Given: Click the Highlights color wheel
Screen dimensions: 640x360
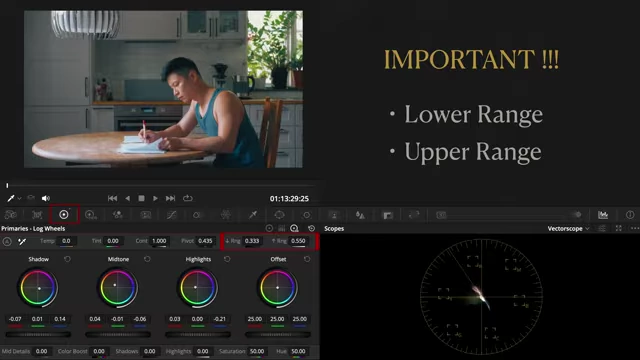Looking at the screenshot, I should click(x=198, y=288).
